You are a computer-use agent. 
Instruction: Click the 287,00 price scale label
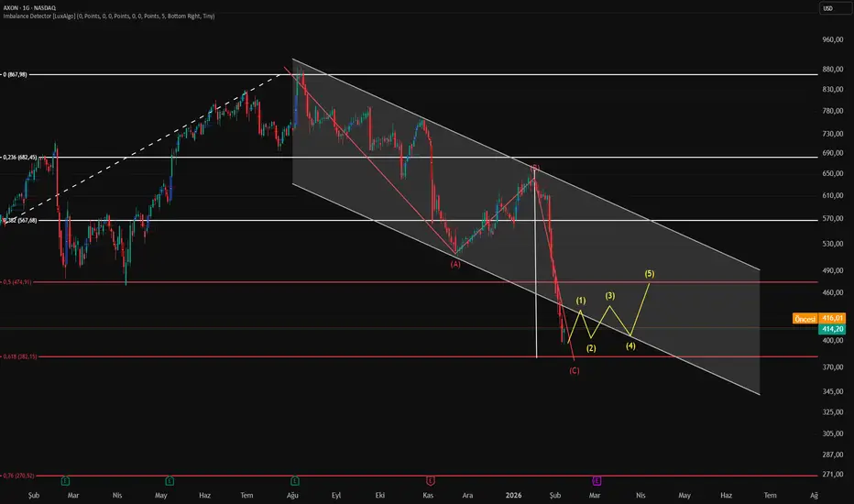click(832, 455)
